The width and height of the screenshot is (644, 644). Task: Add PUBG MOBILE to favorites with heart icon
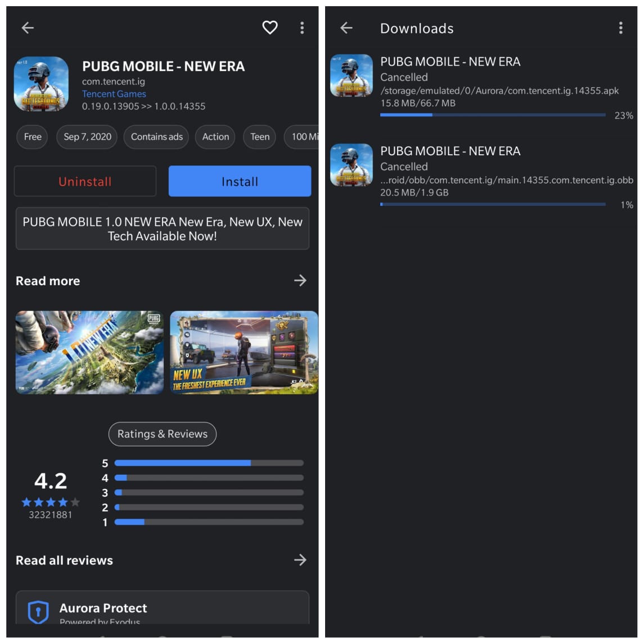point(270,28)
